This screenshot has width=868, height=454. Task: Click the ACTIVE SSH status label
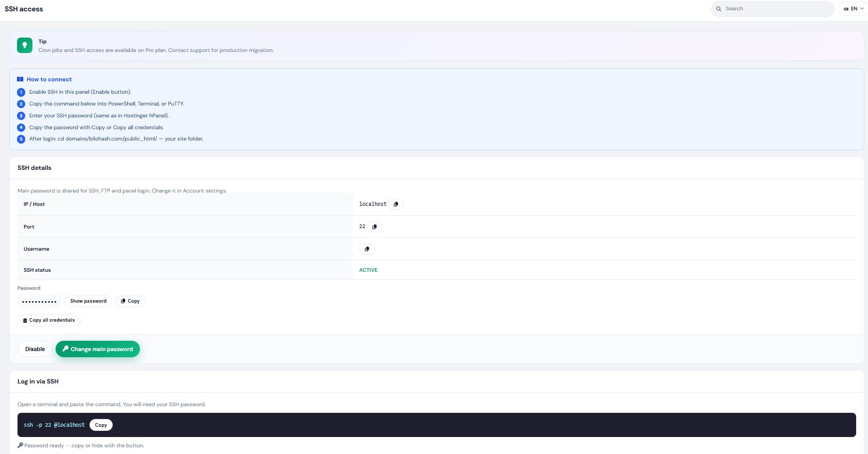click(368, 270)
